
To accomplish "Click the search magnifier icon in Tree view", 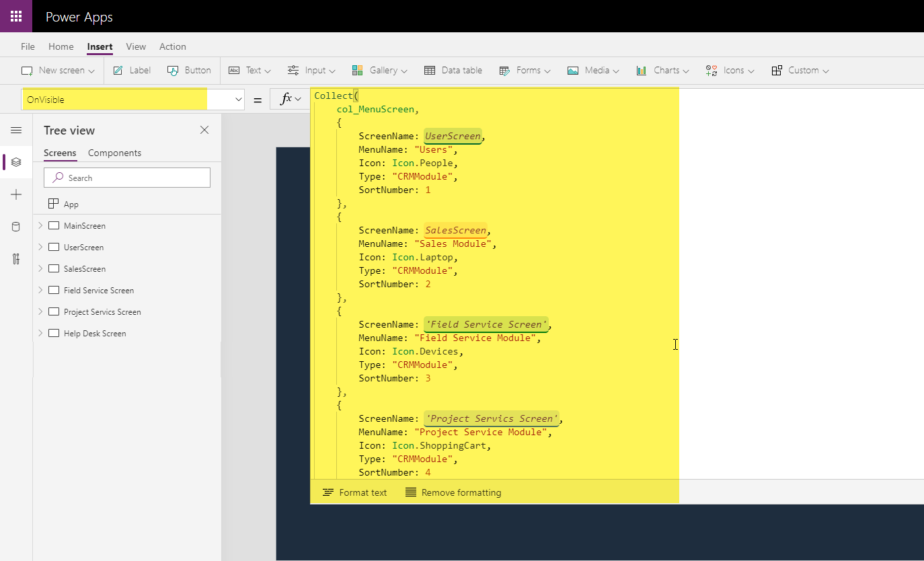I will 58,178.
